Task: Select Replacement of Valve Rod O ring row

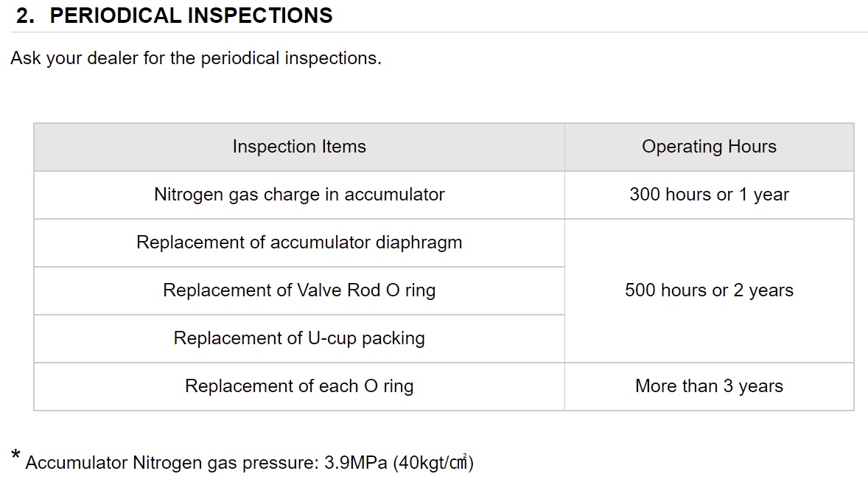Action: (299, 290)
